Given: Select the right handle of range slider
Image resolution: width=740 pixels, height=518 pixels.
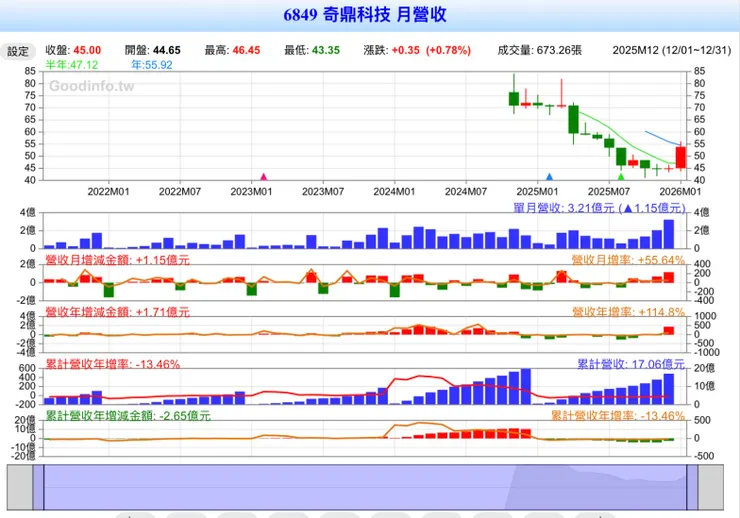Looking at the screenshot, I should point(692,487).
